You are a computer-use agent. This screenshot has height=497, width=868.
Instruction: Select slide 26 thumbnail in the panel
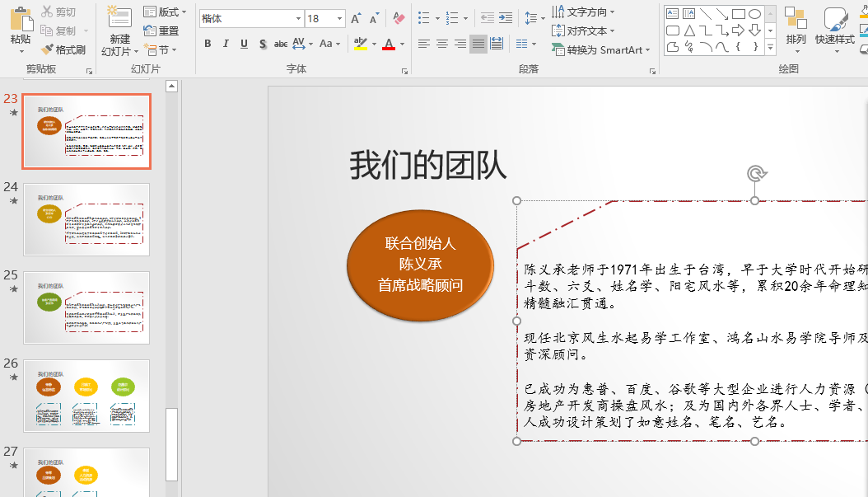pyautogui.click(x=86, y=396)
